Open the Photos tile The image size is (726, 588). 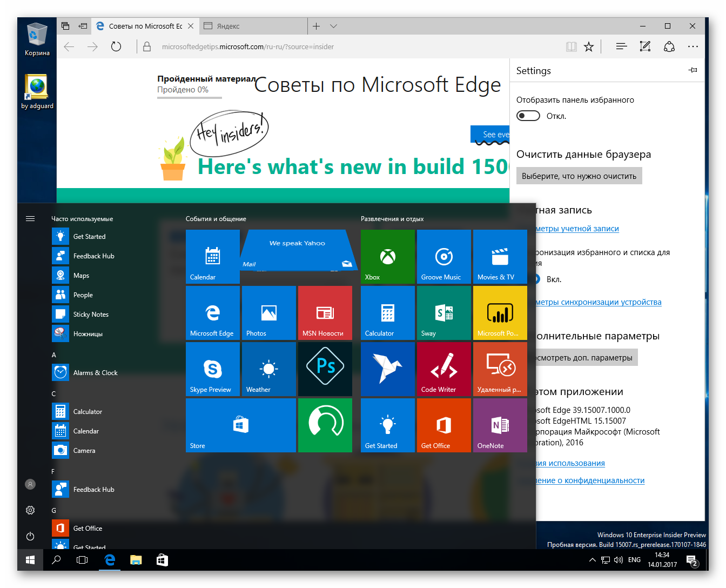(269, 313)
